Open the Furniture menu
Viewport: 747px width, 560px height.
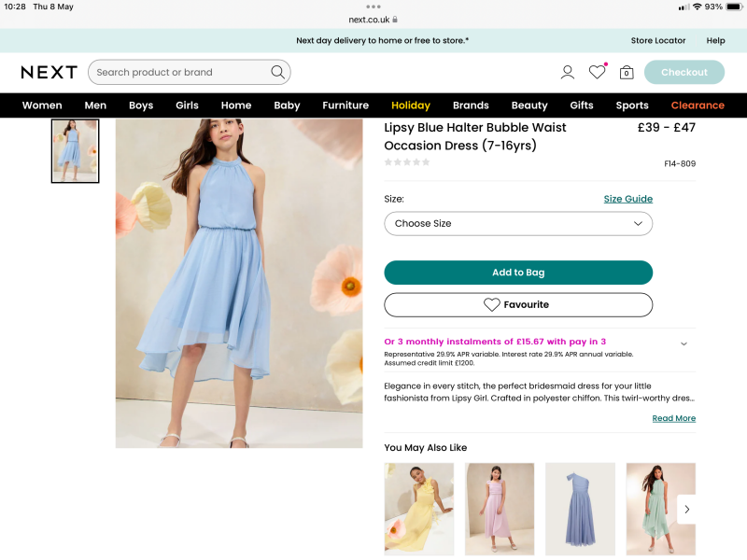pyautogui.click(x=345, y=105)
